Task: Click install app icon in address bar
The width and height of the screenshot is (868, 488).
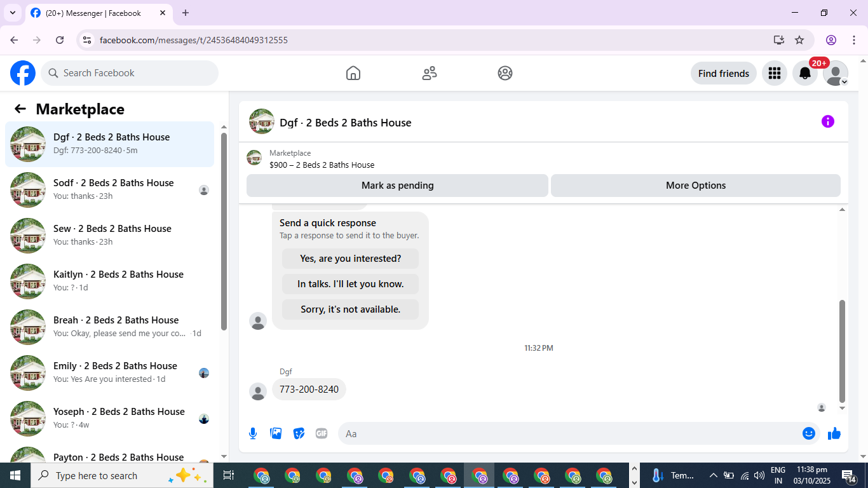Action: (779, 40)
